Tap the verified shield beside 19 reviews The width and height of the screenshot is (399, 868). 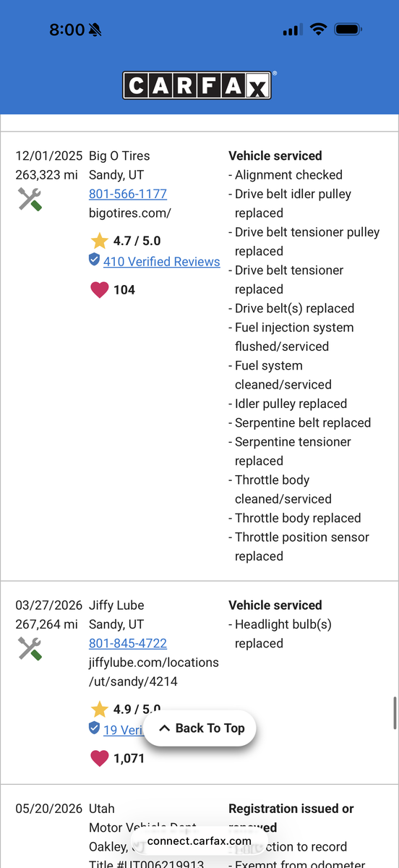coord(94,728)
